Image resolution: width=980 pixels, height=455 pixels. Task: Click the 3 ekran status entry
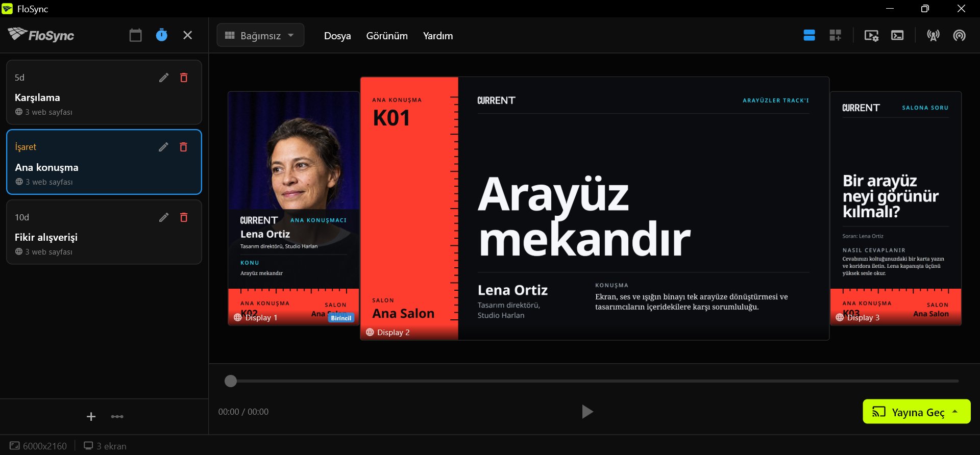click(x=105, y=446)
